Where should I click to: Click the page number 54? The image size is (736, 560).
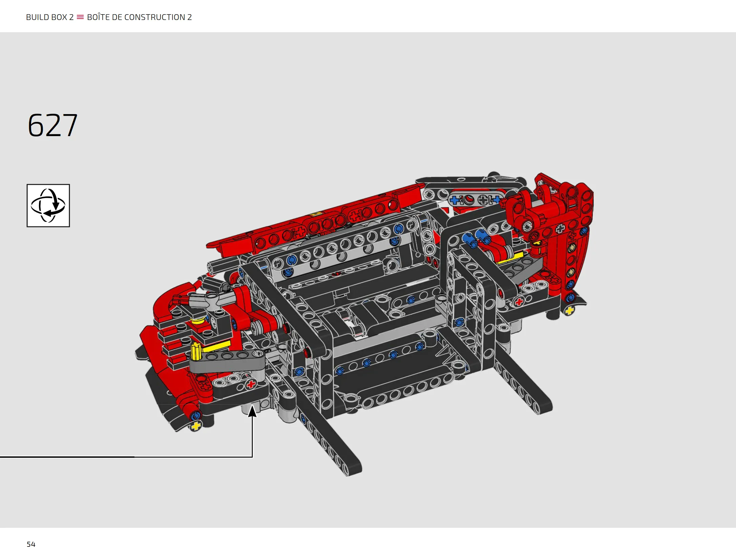pos(31,544)
